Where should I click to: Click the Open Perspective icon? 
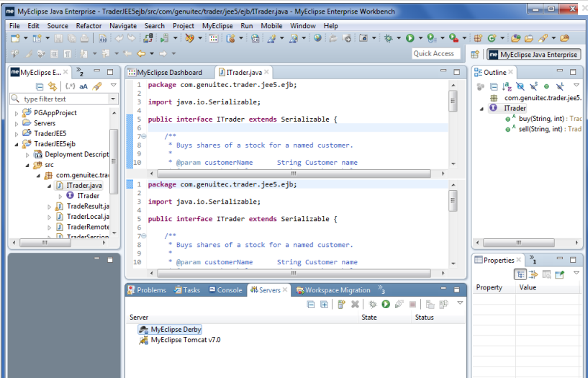click(475, 54)
